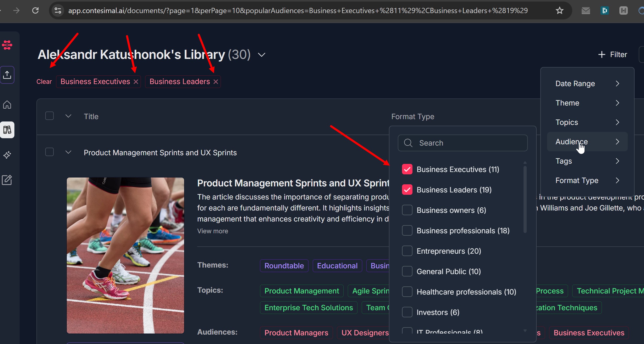Tick the Business owners (6) checkbox
This screenshot has width=644, height=344.
coord(407,210)
